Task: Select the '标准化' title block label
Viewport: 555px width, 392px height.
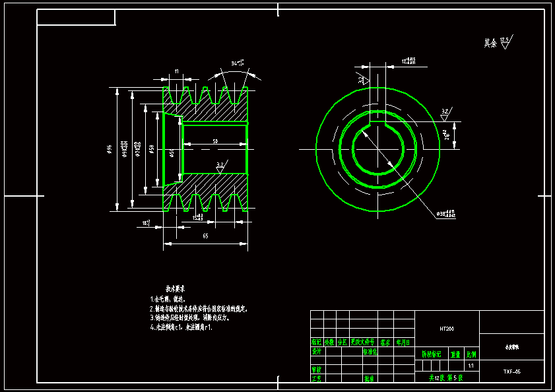Action: [370, 351]
